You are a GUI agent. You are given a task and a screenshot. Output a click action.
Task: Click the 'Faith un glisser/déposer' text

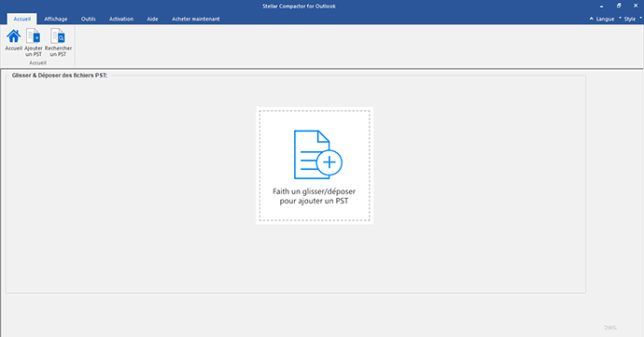coord(315,191)
